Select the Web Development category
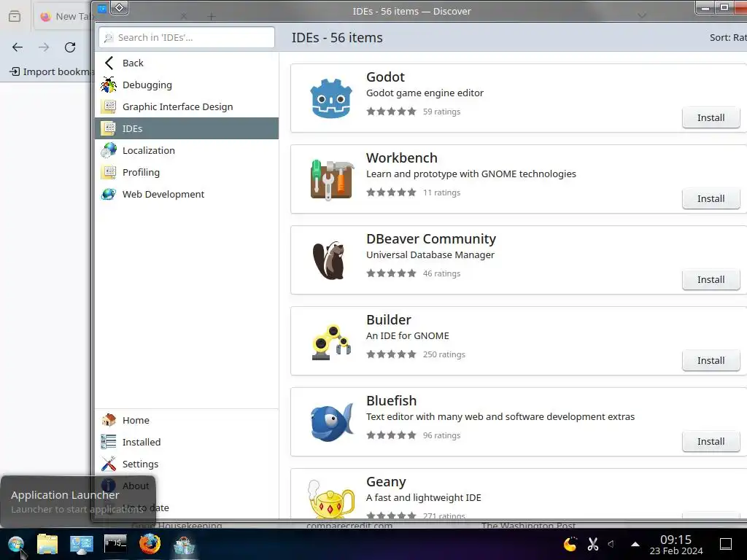747x560 pixels. 187,194
